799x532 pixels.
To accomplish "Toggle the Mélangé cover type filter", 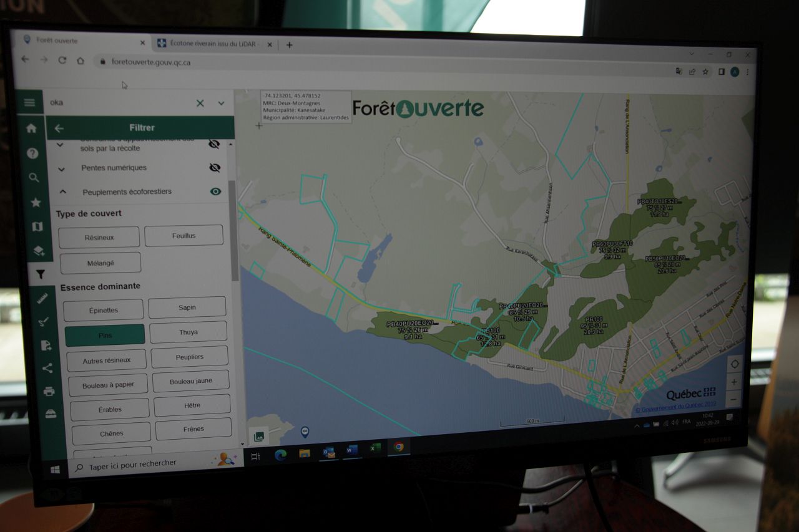I will point(100,263).
